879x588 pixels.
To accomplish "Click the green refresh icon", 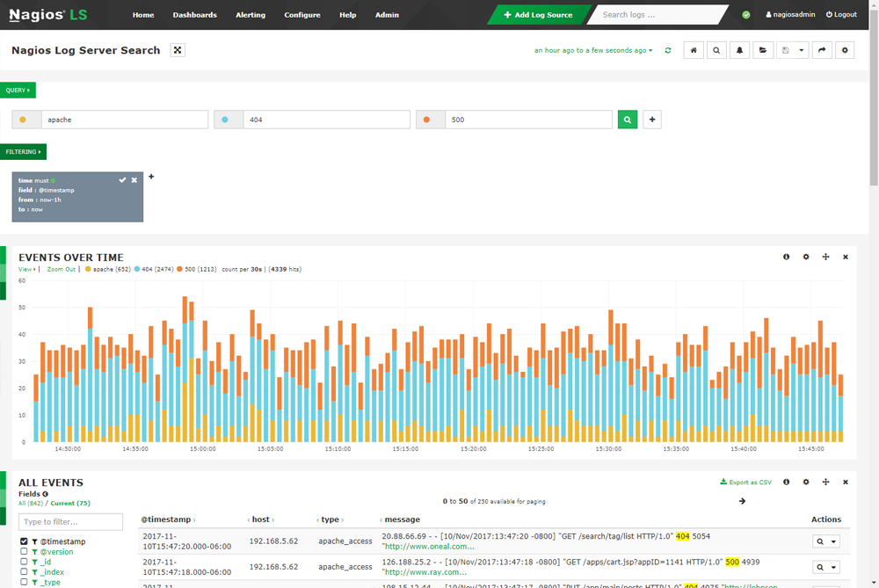I will pyautogui.click(x=668, y=51).
